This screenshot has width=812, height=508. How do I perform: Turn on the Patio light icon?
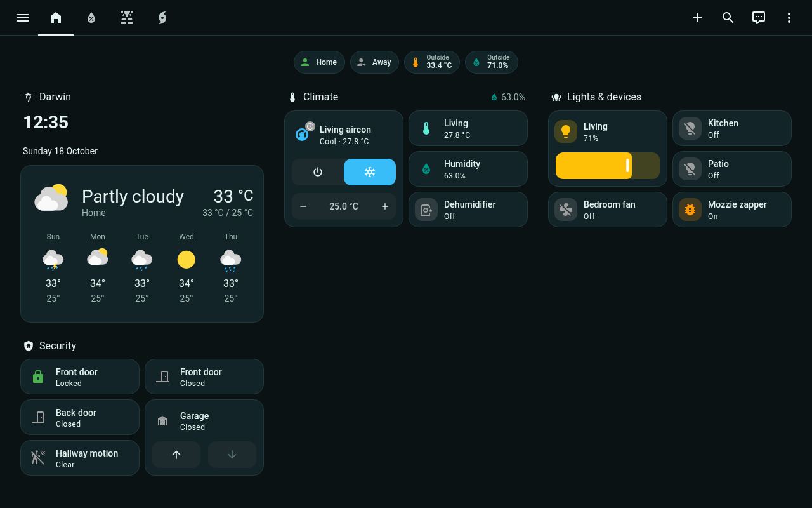690,169
